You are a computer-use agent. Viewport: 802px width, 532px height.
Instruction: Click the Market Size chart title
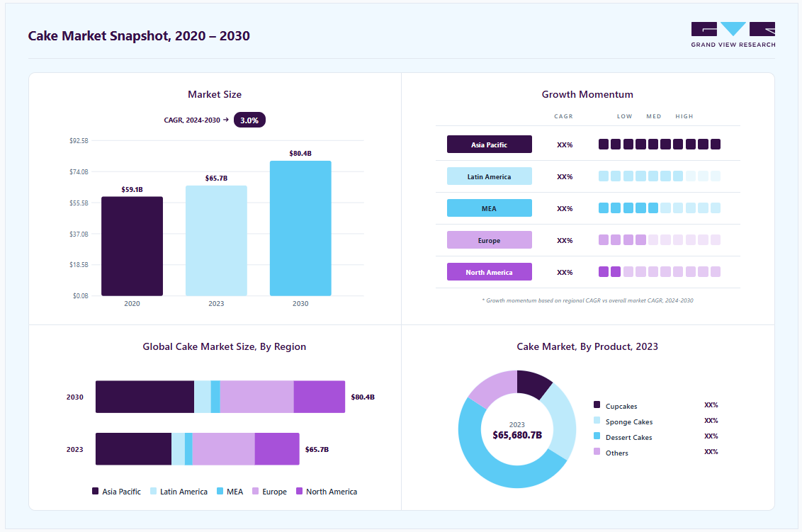pyautogui.click(x=214, y=94)
